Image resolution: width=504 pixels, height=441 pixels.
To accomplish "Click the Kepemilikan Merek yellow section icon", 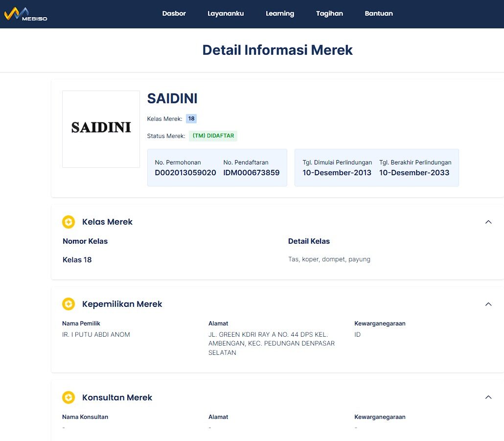I will pos(69,304).
